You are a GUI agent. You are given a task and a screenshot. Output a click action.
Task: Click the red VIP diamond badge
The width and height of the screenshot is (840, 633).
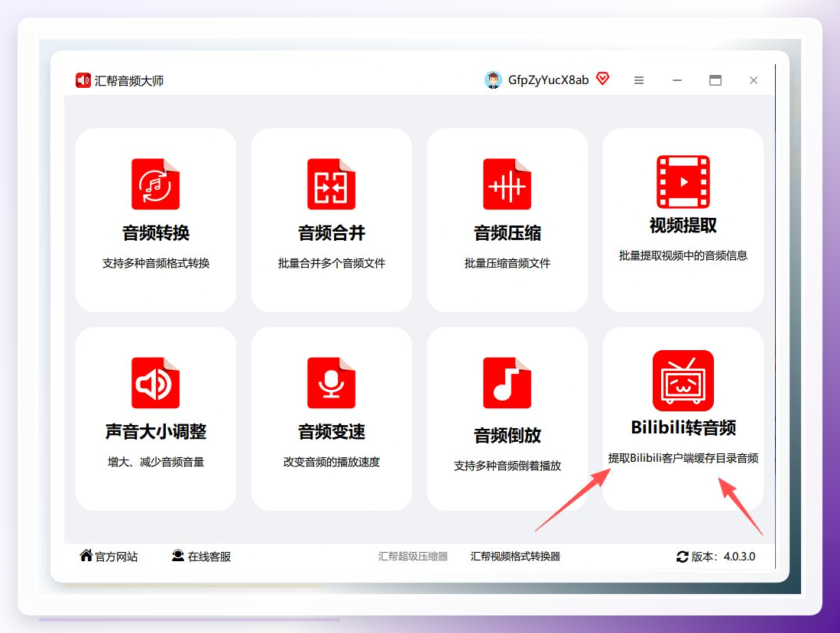pyautogui.click(x=603, y=79)
